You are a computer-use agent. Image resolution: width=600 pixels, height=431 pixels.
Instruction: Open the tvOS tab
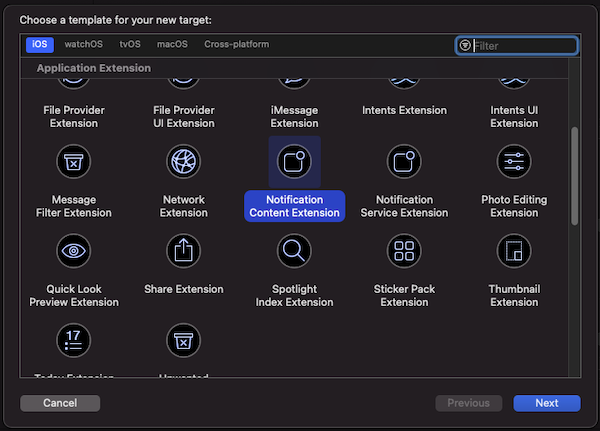pyautogui.click(x=130, y=44)
